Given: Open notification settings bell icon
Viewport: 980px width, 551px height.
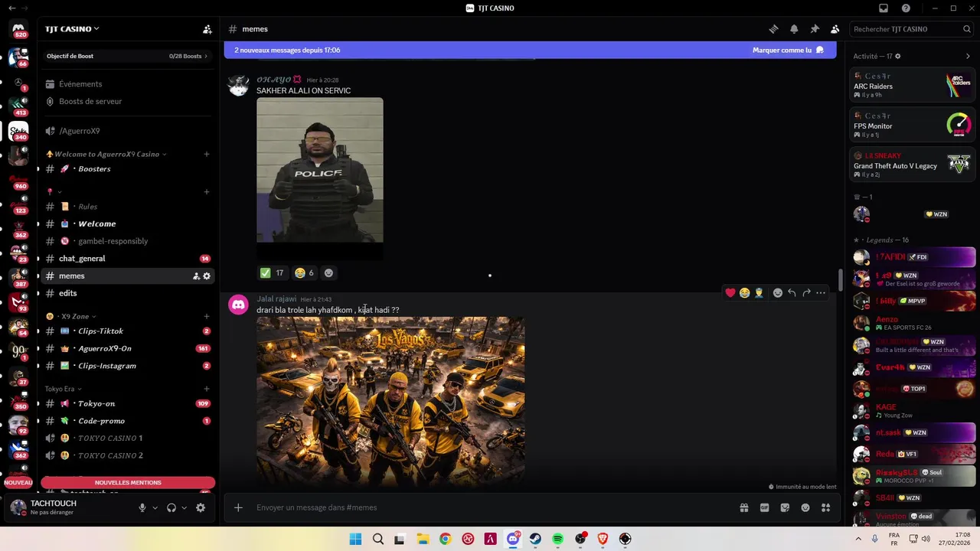Looking at the screenshot, I should click(x=794, y=29).
